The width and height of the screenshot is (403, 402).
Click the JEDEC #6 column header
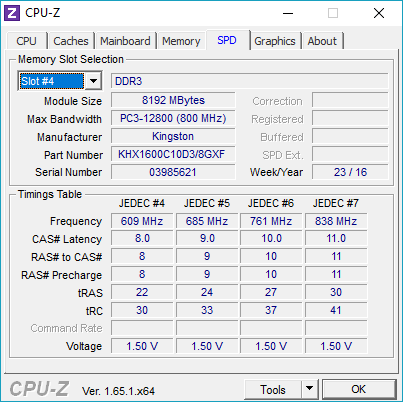[x=271, y=203]
